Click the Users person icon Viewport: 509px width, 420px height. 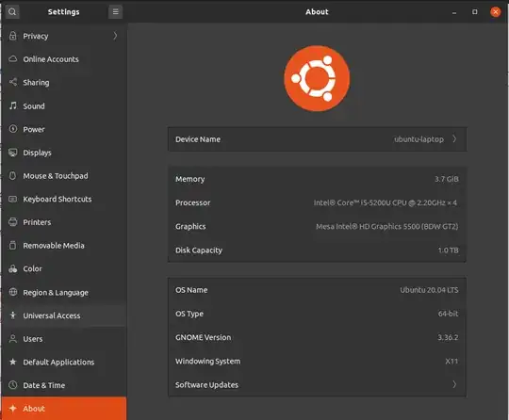[x=13, y=339]
